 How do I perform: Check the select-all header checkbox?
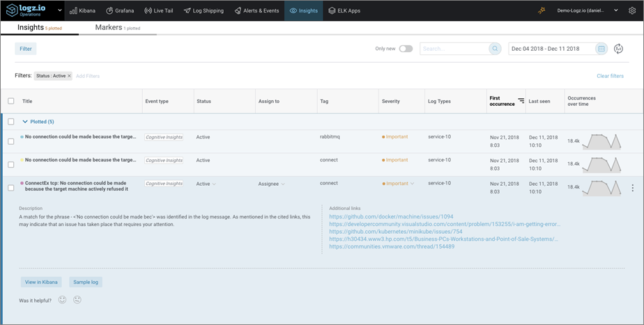tap(11, 101)
